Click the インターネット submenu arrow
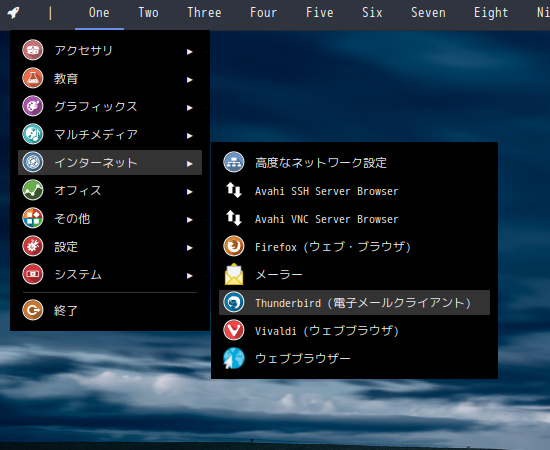 [x=190, y=164]
